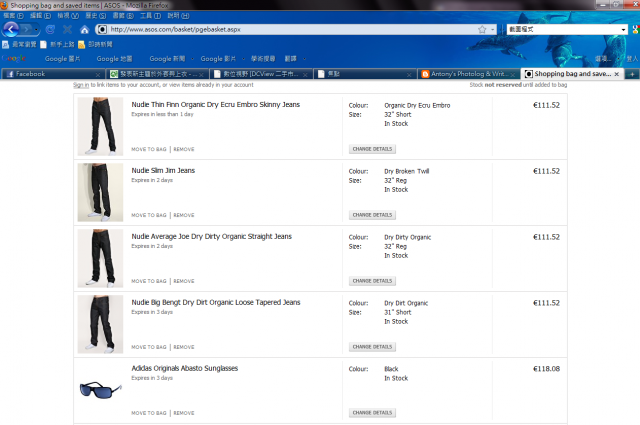Move Nudie Average Joe jeans to bag
This screenshot has width=640, height=425.
[149, 281]
